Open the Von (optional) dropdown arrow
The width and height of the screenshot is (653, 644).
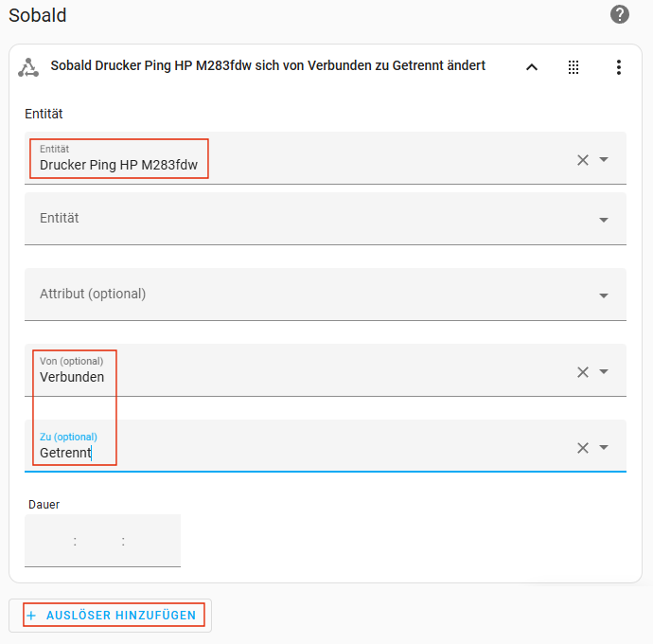[x=604, y=372]
